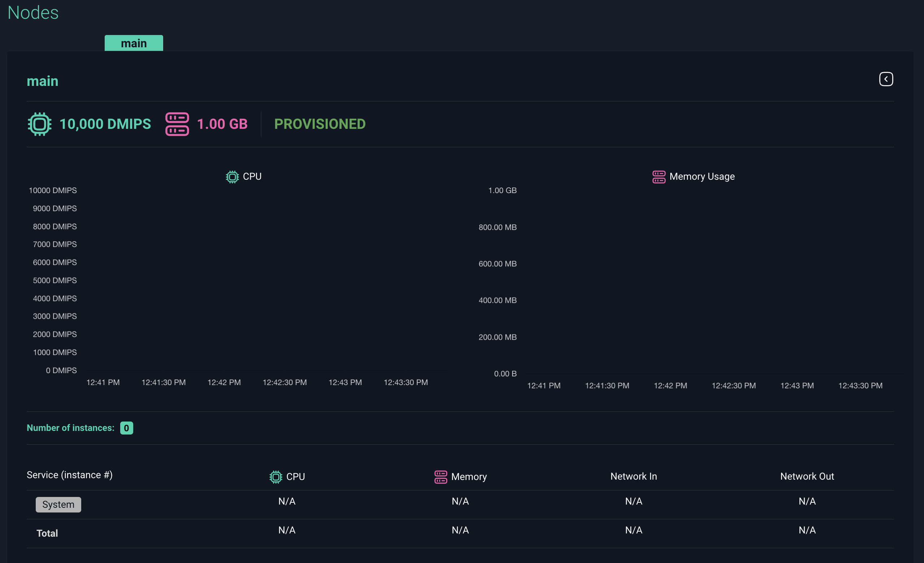Click the Memory icon in table header

(x=441, y=477)
